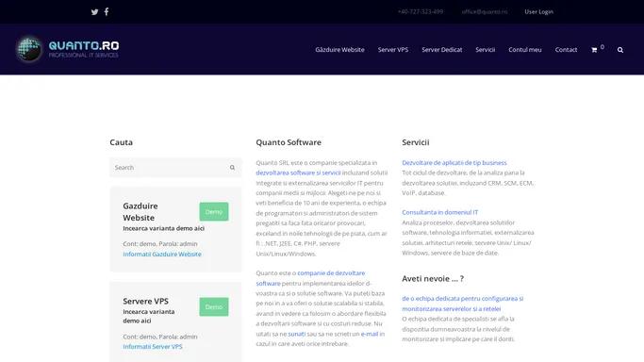Open Server Dedicat menu item
Viewport: 644px width, 362px height.
(x=442, y=50)
